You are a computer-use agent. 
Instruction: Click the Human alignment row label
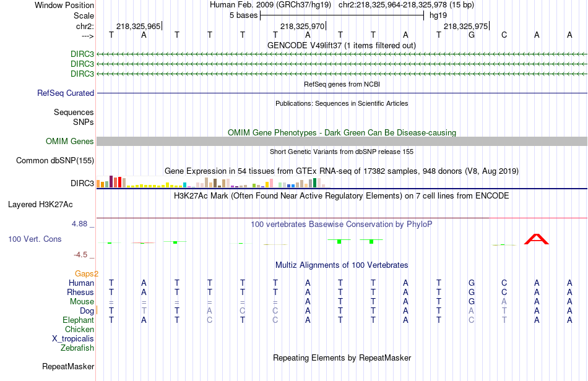[x=81, y=283]
